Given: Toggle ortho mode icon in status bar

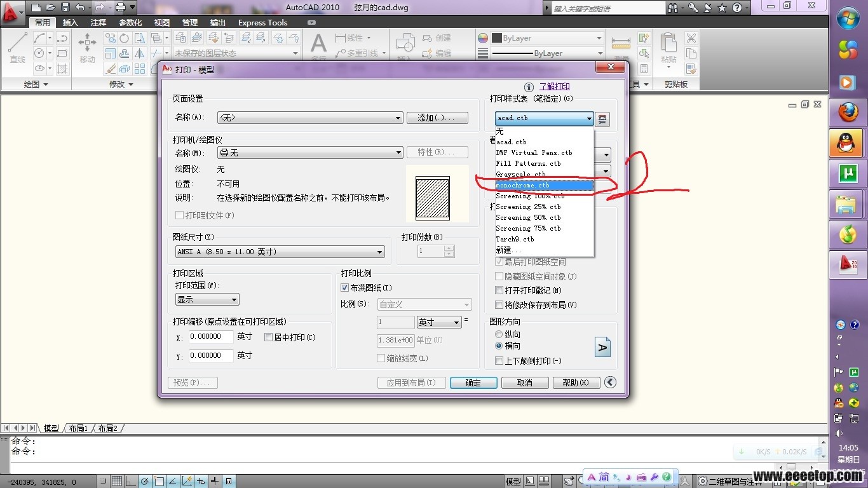Looking at the screenshot, I should pyautogui.click(x=131, y=481).
